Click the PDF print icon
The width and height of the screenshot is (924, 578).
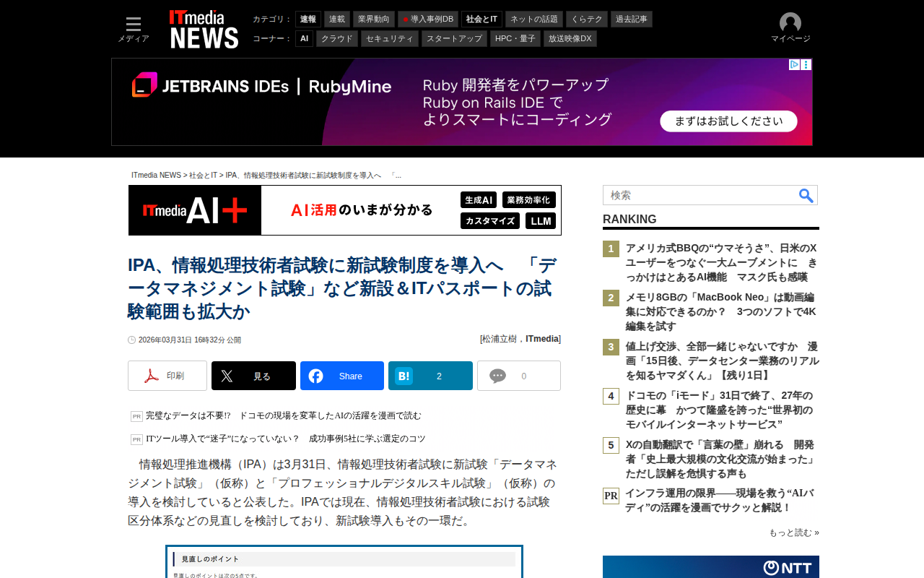pos(152,376)
